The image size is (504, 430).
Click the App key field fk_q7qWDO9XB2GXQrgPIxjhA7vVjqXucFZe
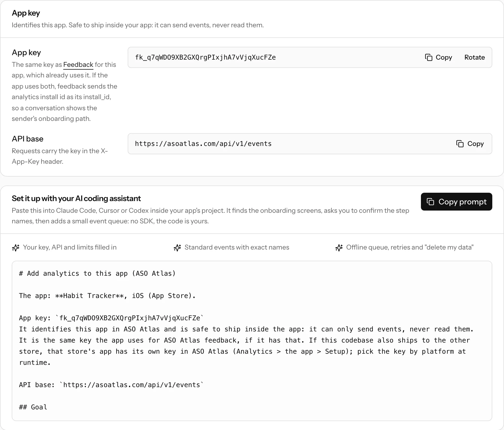[x=310, y=57]
